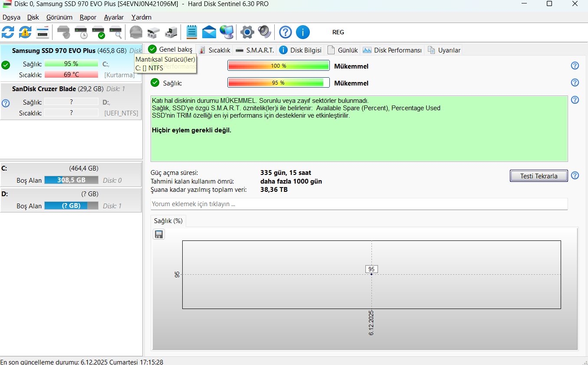This screenshot has height=365, width=588.
Task: Click help icon next to Testi Tekrarla
Action: tap(575, 175)
